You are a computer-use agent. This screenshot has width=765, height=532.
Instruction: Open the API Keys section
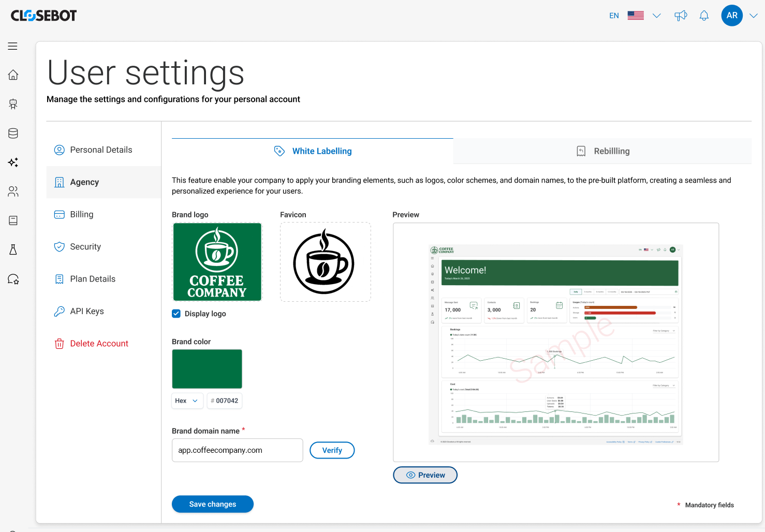click(104, 311)
